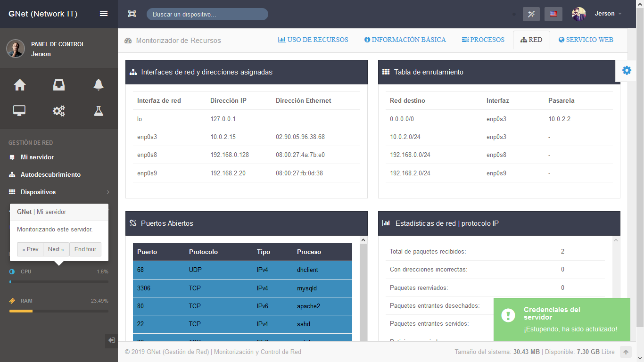Image resolution: width=644 pixels, height=362 pixels.
Task: Switch to PROCESOS tab
Action: tap(483, 40)
